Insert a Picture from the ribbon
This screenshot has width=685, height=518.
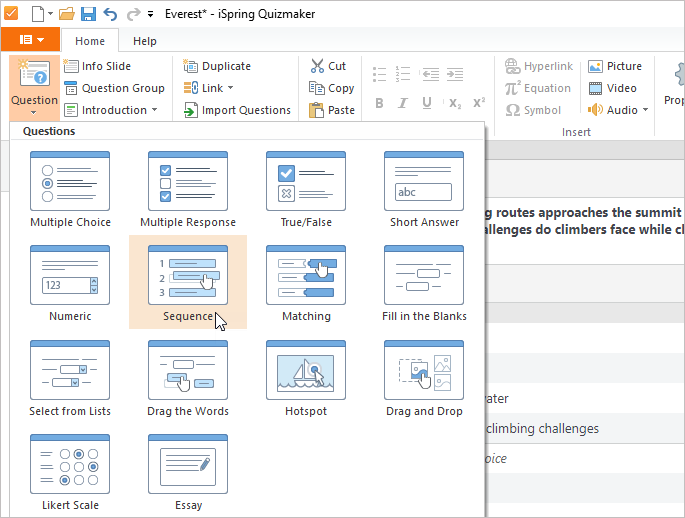point(615,66)
